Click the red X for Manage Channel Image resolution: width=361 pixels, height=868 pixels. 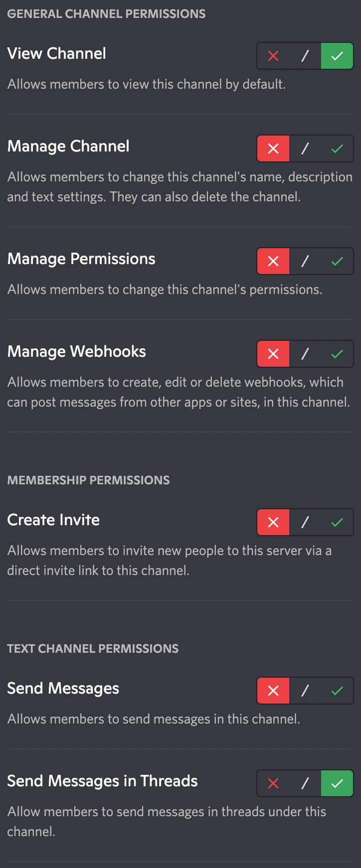point(273,148)
